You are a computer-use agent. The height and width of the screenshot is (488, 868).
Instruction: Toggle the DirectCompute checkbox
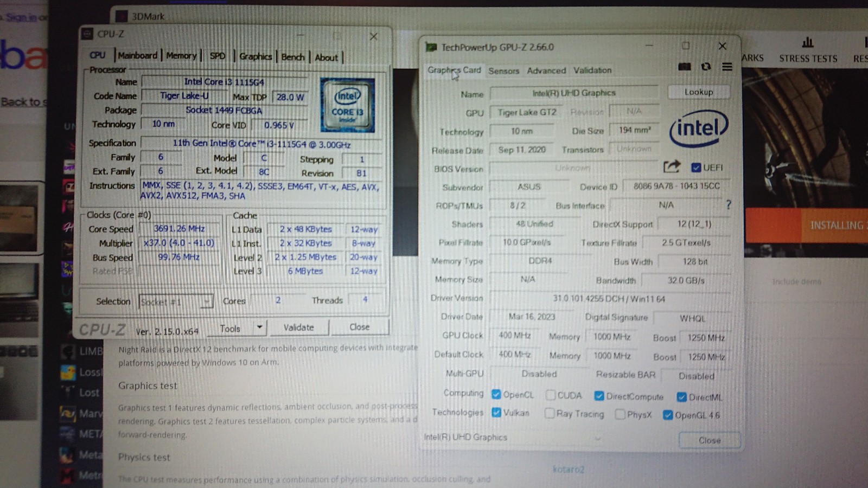[x=599, y=396]
